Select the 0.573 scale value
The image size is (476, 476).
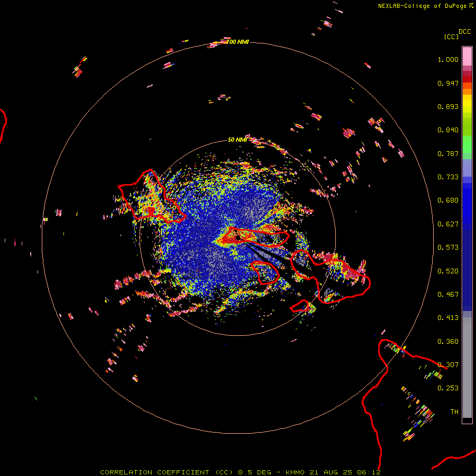tap(448, 248)
